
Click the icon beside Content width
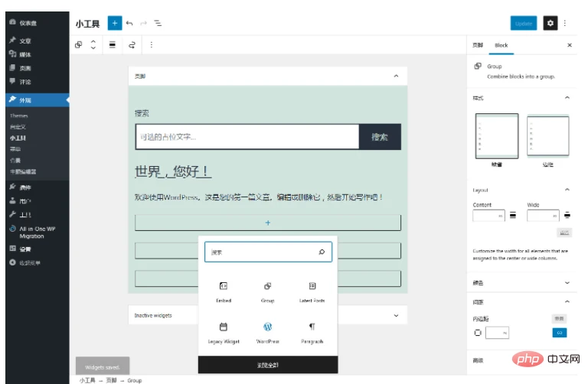click(x=513, y=215)
